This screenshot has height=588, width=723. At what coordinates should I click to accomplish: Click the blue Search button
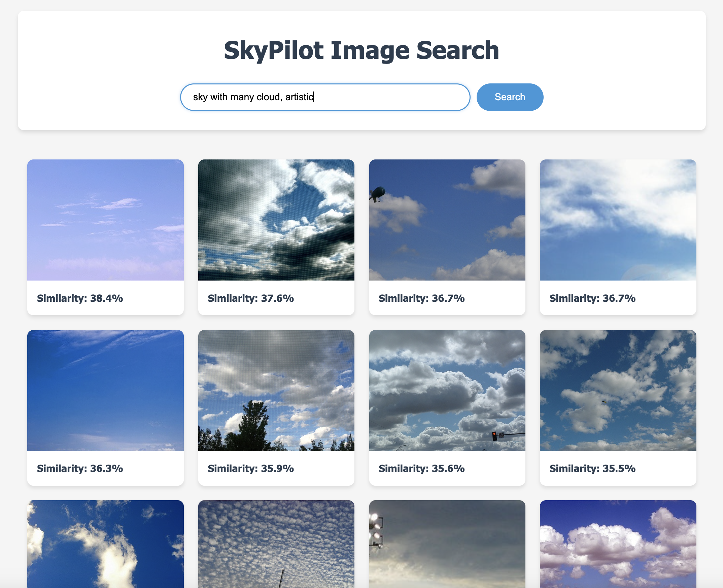coord(510,97)
